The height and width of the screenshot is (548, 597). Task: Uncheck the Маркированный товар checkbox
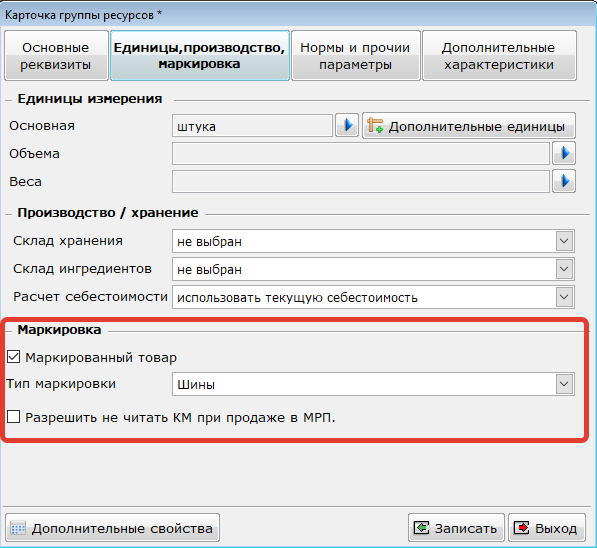(x=14, y=357)
